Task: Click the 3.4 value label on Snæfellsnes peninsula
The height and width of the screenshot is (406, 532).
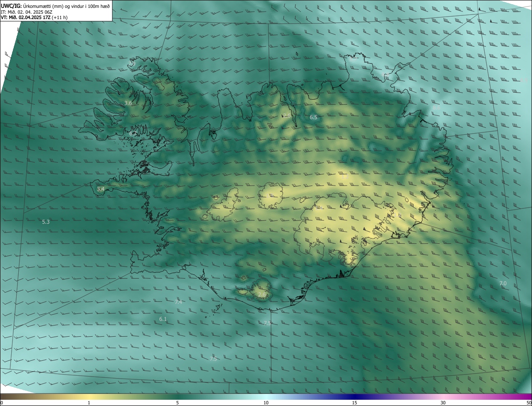Action: point(101,189)
